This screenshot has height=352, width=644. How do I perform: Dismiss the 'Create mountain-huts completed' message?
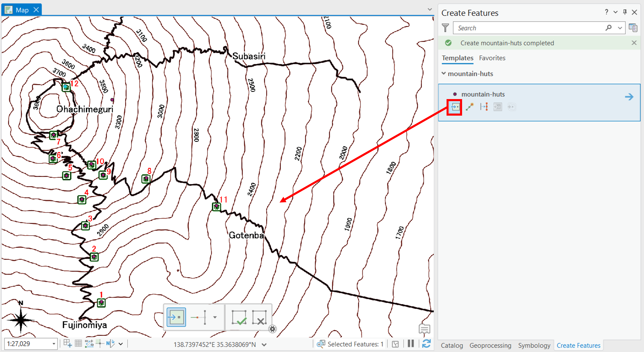pos(634,43)
